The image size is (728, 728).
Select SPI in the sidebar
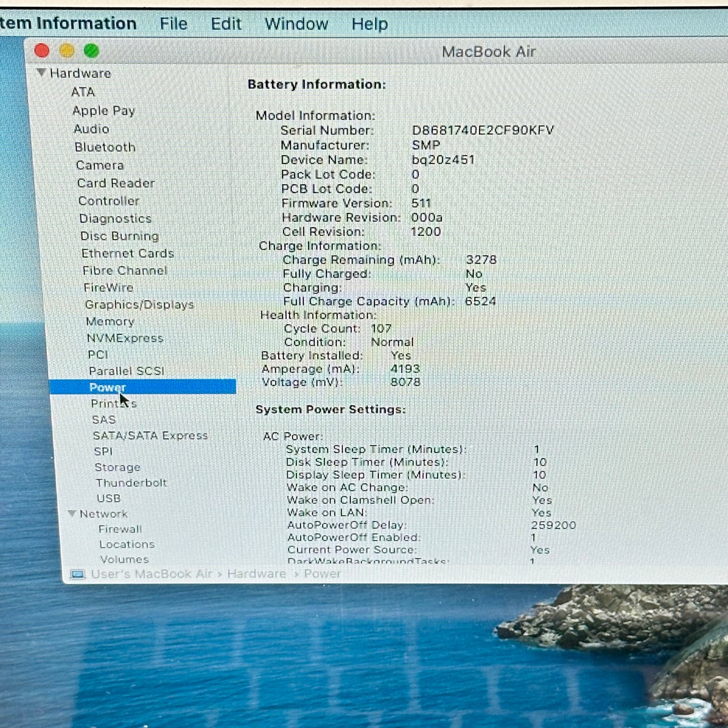[103, 451]
